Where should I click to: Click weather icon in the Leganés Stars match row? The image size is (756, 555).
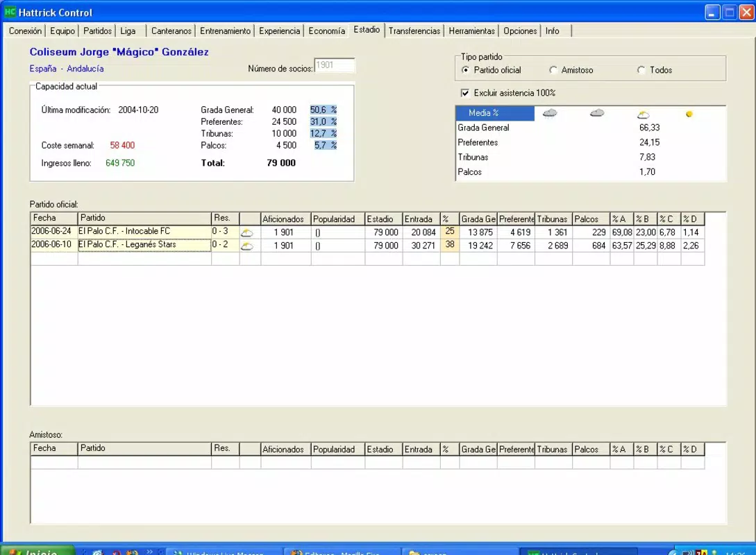point(247,246)
